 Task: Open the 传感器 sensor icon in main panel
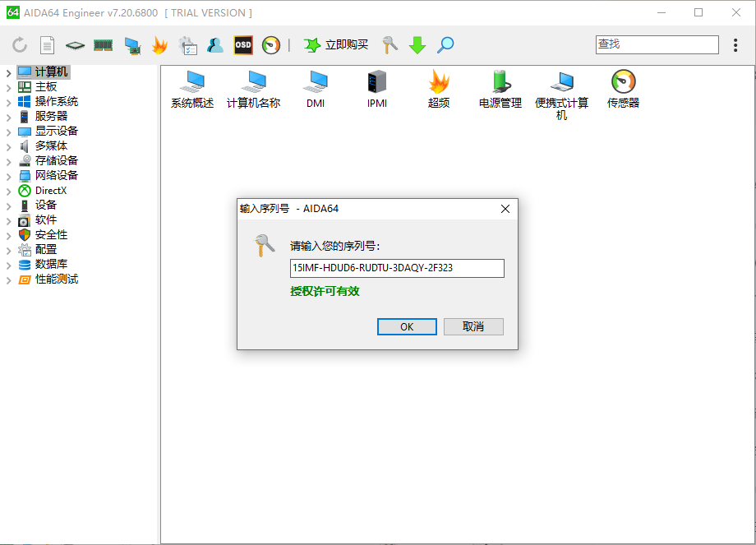tap(623, 90)
